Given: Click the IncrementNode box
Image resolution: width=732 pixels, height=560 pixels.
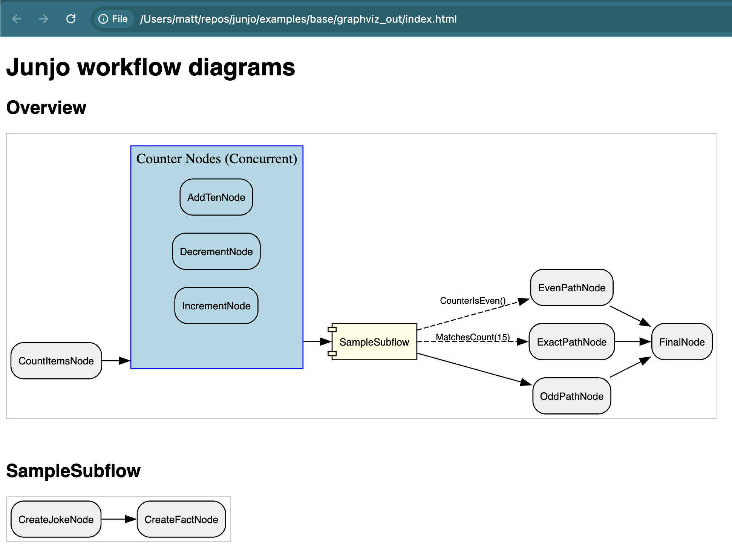Looking at the screenshot, I should [x=216, y=306].
